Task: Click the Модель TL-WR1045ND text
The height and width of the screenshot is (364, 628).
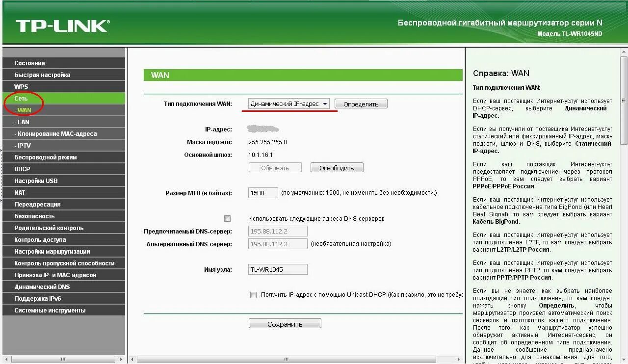Action: click(570, 34)
